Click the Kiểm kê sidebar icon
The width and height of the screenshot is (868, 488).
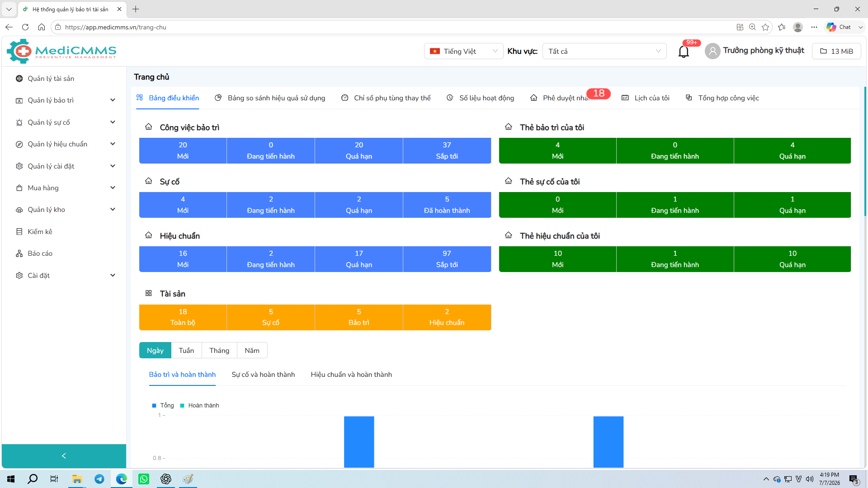coord(19,232)
